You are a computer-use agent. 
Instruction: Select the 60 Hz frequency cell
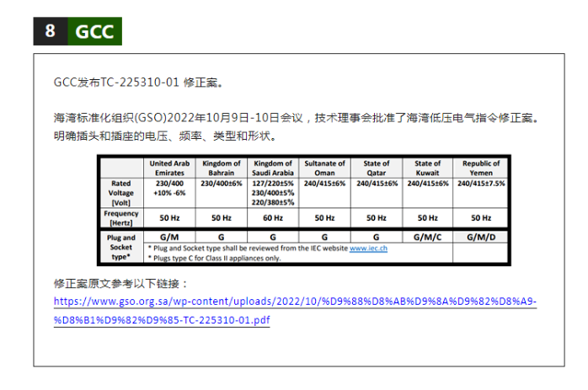pos(273,217)
